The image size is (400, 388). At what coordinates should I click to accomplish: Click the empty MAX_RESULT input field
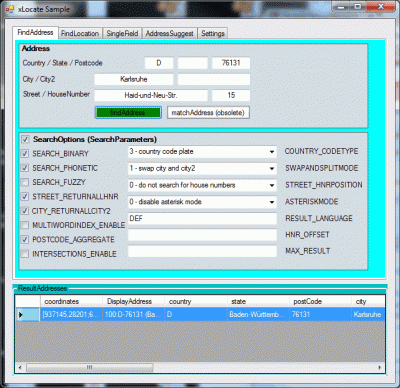coord(202,251)
